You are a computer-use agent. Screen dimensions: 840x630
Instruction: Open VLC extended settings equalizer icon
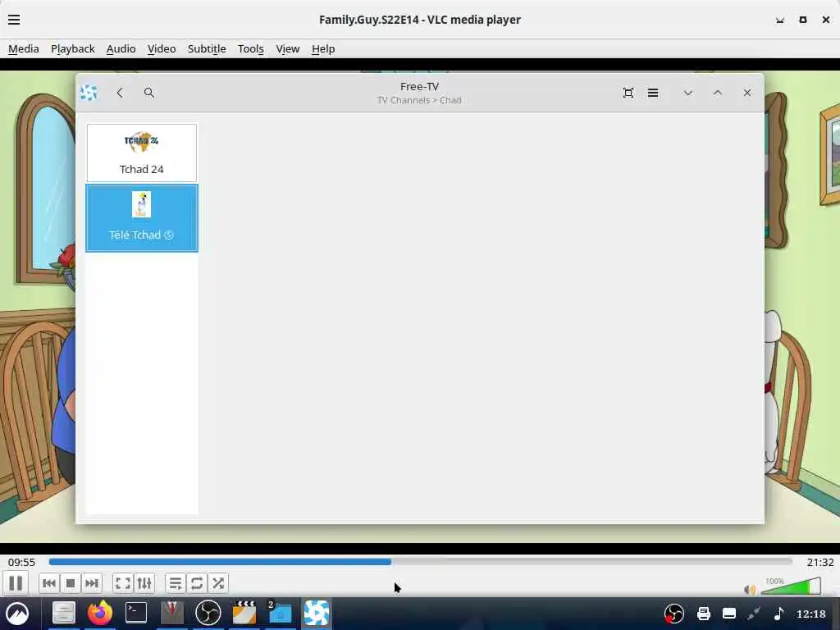click(144, 583)
